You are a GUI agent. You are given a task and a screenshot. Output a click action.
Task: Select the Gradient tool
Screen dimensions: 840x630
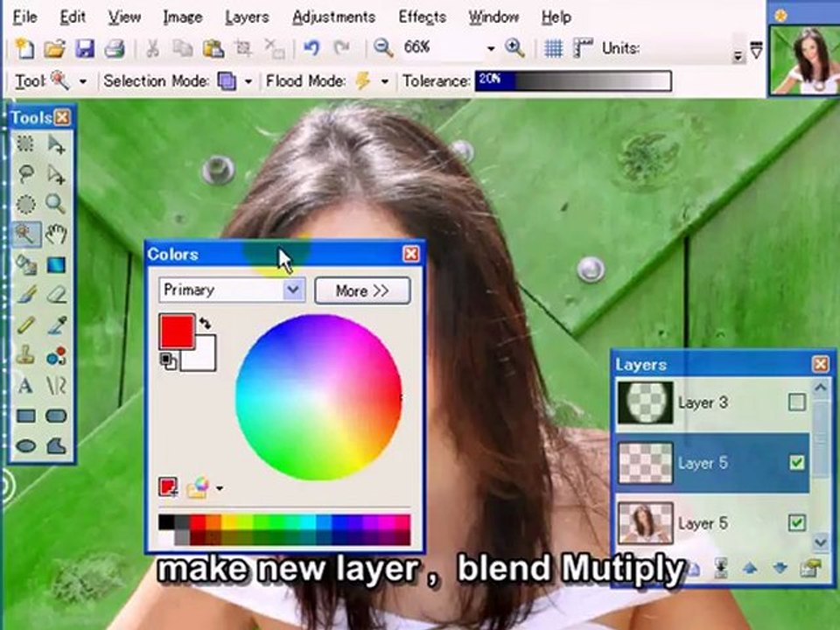(56, 264)
